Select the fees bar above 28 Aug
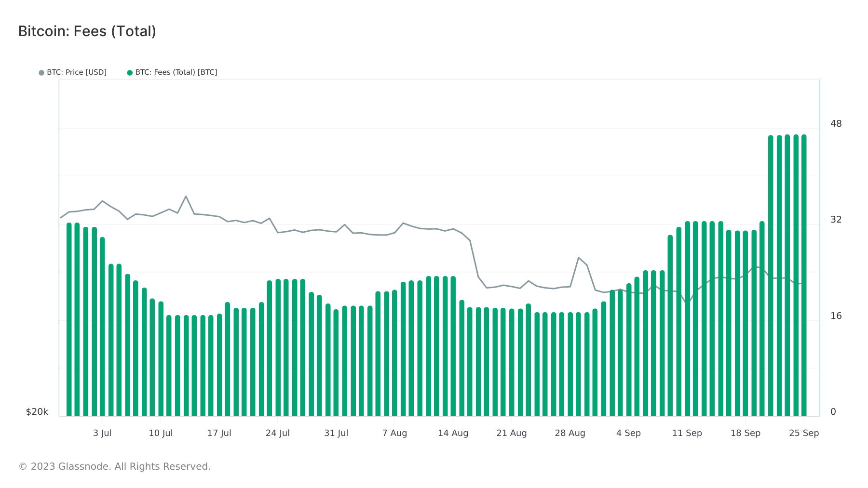 click(x=570, y=364)
